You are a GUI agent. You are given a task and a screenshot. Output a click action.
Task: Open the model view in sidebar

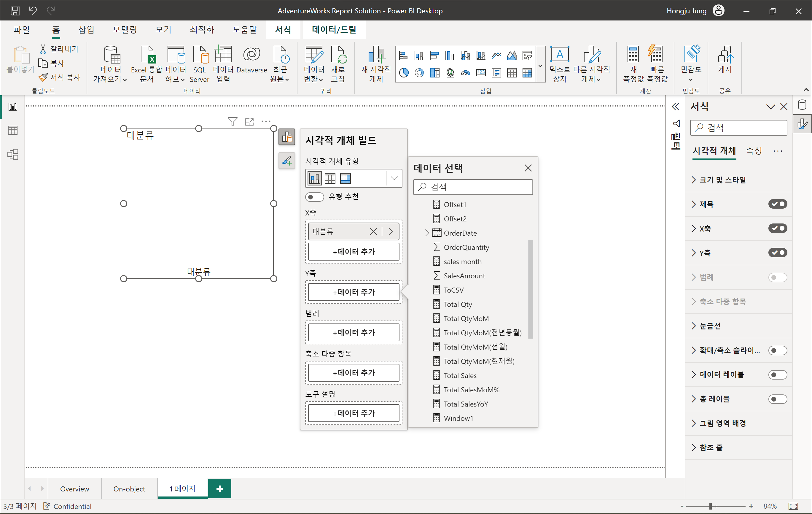coord(12,154)
